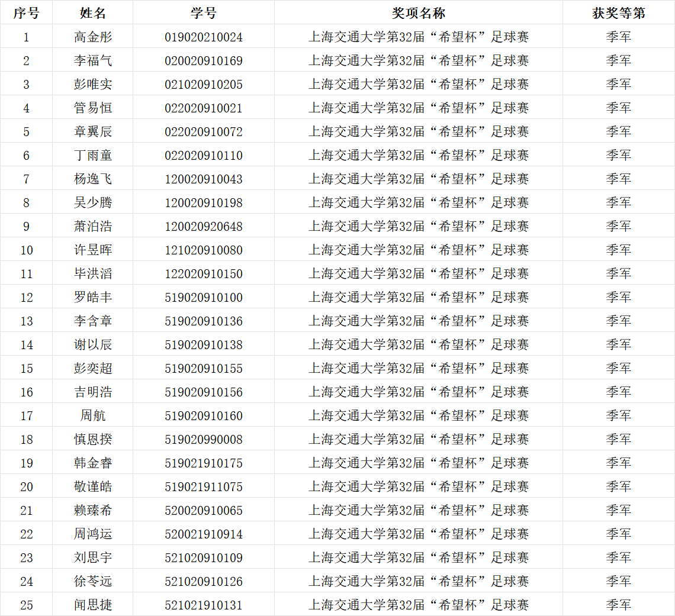
Task: Click the award name in row 16
Action: [x=418, y=392]
